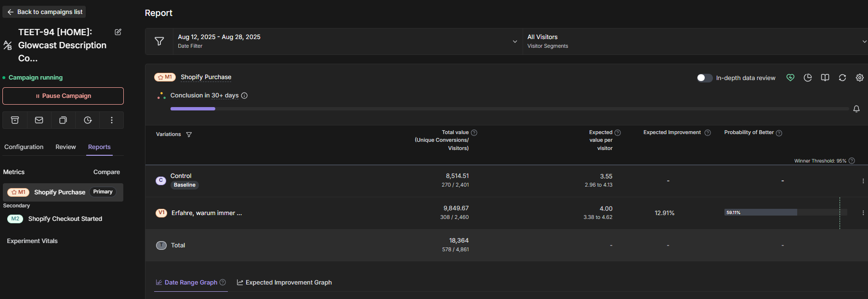Image resolution: width=868 pixels, height=299 pixels.
Task: Toggle In-depth data review switch
Action: tap(704, 78)
